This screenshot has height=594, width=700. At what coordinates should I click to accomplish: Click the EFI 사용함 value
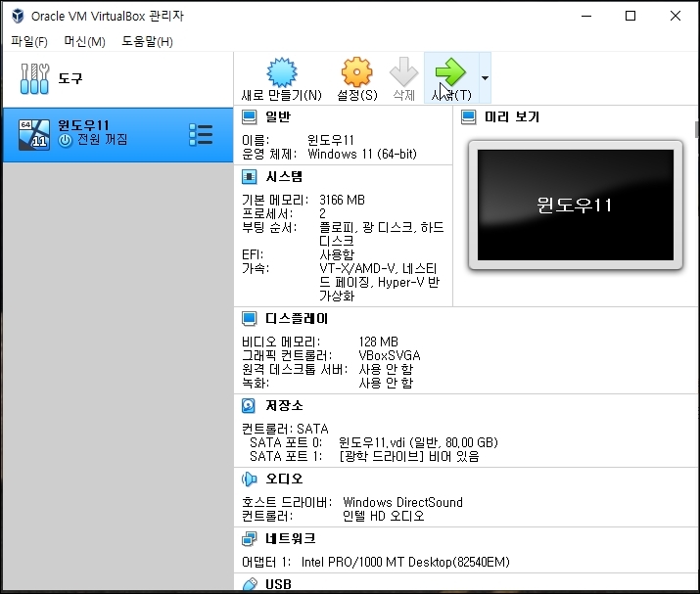(337, 254)
